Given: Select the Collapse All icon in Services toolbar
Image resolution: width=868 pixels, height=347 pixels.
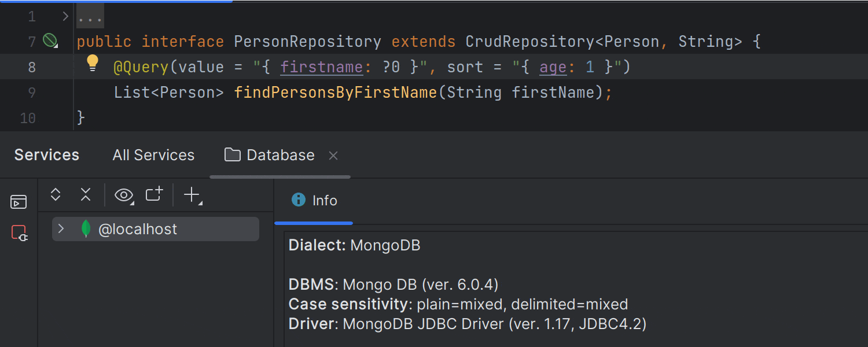Looking at the screenshot, I should [x=85, y=195].
